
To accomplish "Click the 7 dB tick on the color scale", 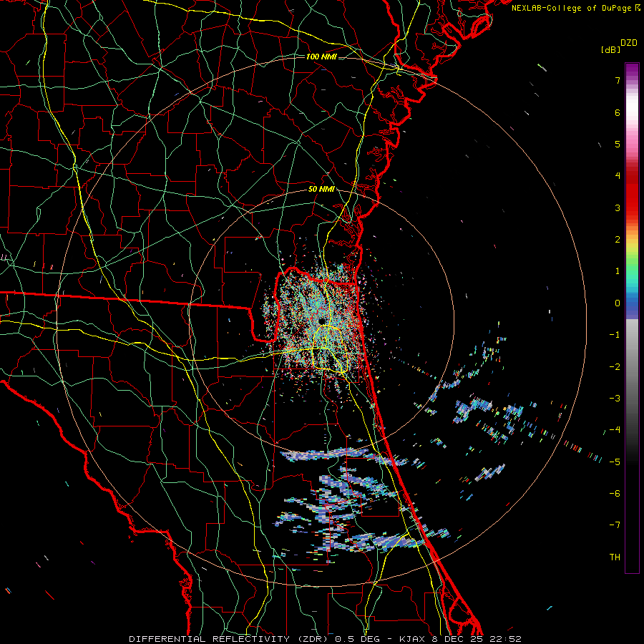I will coord(618,80).
